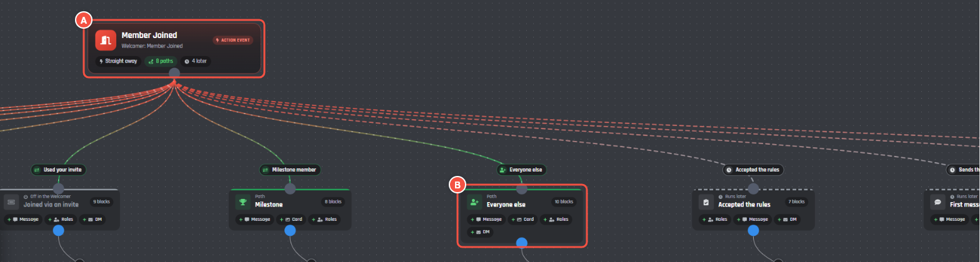Screen dimensions: 980x262
Task: Click the blue output handle under Milestone
Action: point(290,231)
